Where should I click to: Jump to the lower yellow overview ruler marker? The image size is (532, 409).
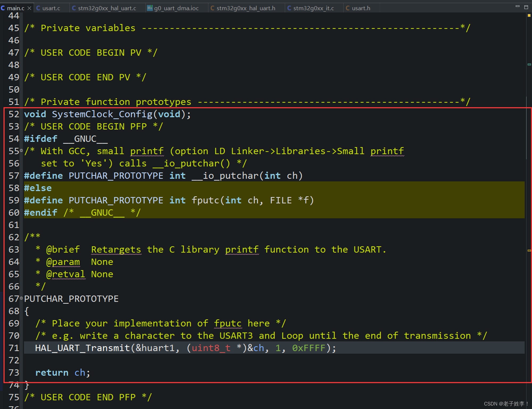pos(529,250)
